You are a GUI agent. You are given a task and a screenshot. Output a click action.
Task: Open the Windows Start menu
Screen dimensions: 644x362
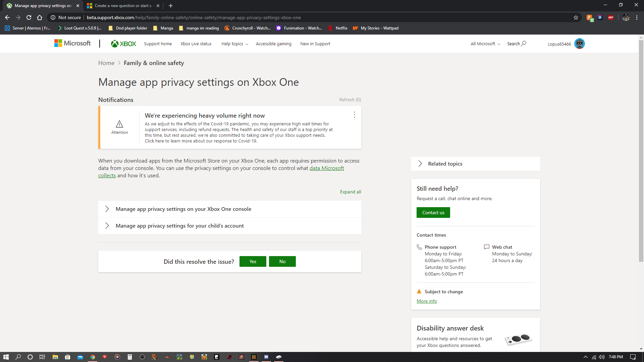6,357
